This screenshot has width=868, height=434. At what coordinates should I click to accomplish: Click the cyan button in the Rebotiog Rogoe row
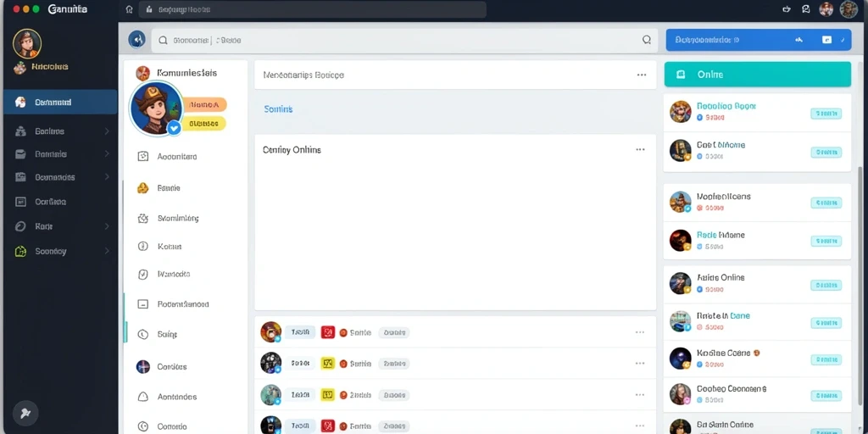(x=826, y=114)
